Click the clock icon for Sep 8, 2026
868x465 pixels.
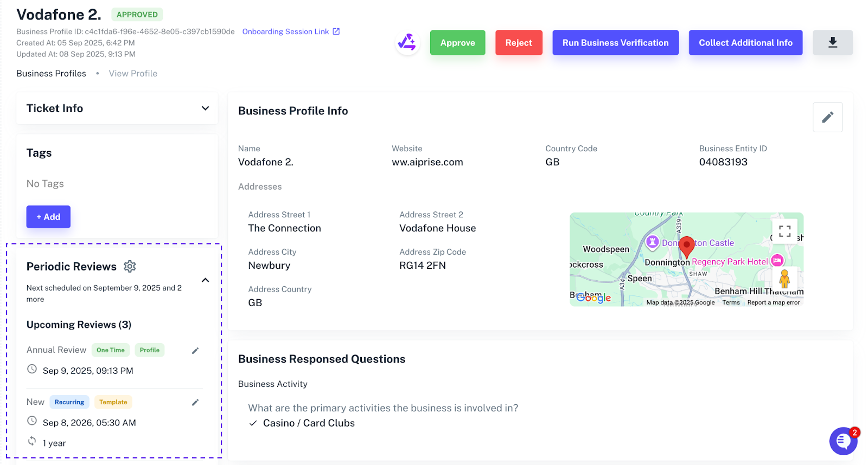coord(32,421)
